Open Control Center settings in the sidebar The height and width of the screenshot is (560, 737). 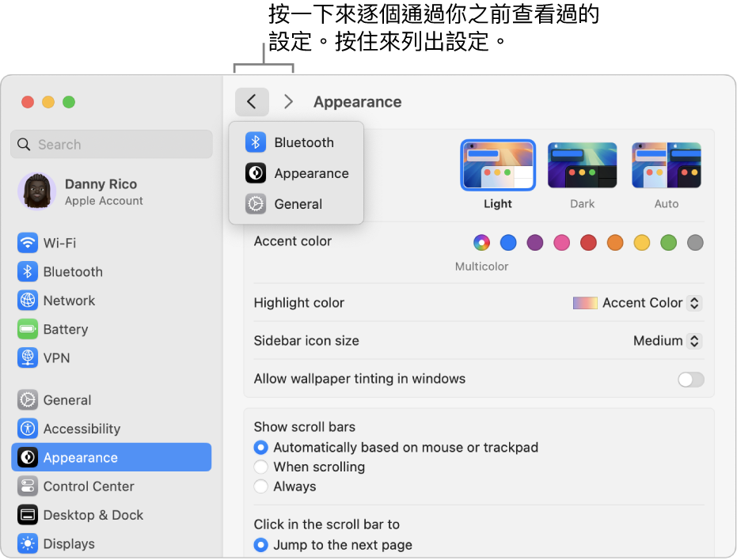(x=112, y=486)
